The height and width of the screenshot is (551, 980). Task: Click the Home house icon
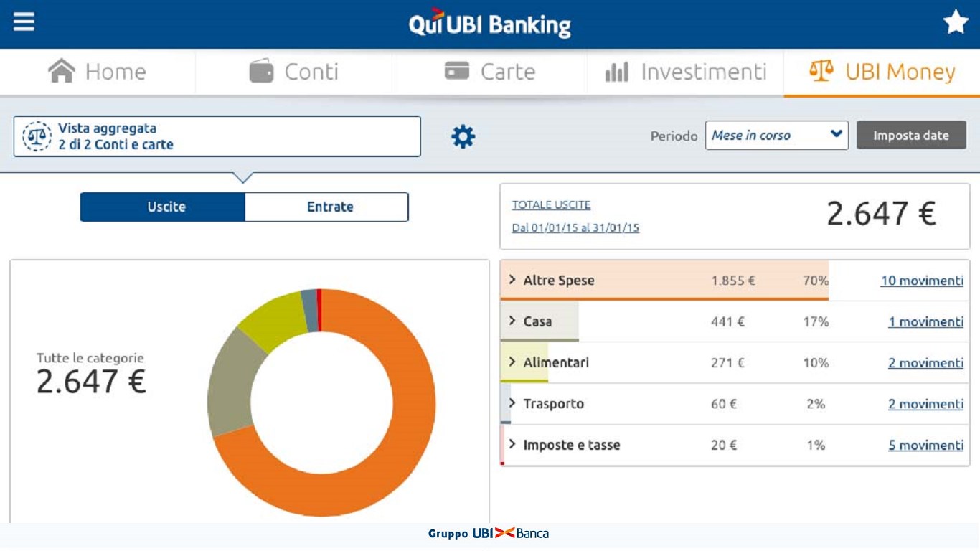(62, 71)
